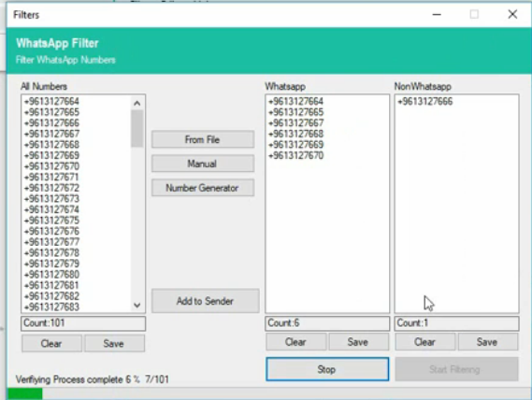Click the All Numbers scroll down arrow
532x400 pixels.
[x=137, y=305]
